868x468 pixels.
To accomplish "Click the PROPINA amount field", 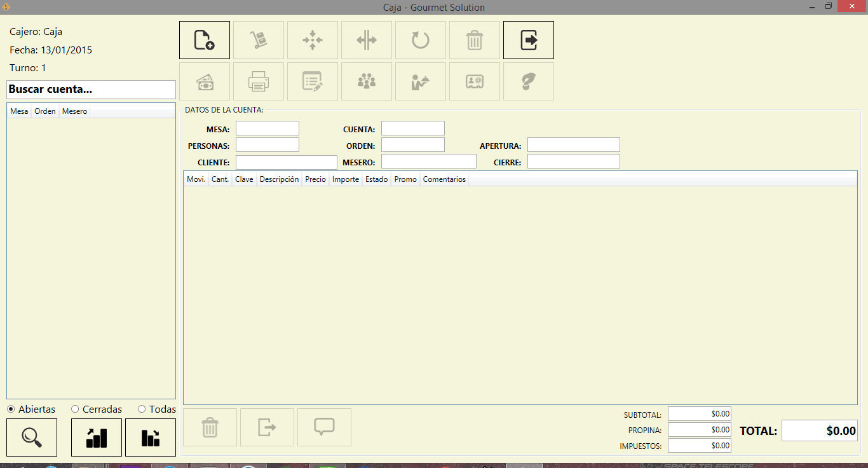I will click(699, 430).
